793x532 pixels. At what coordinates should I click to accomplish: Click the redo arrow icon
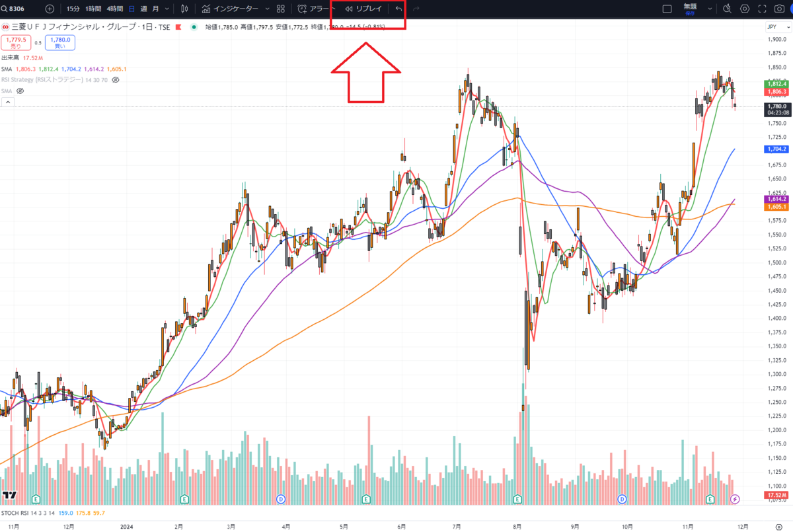click(416, 9)
